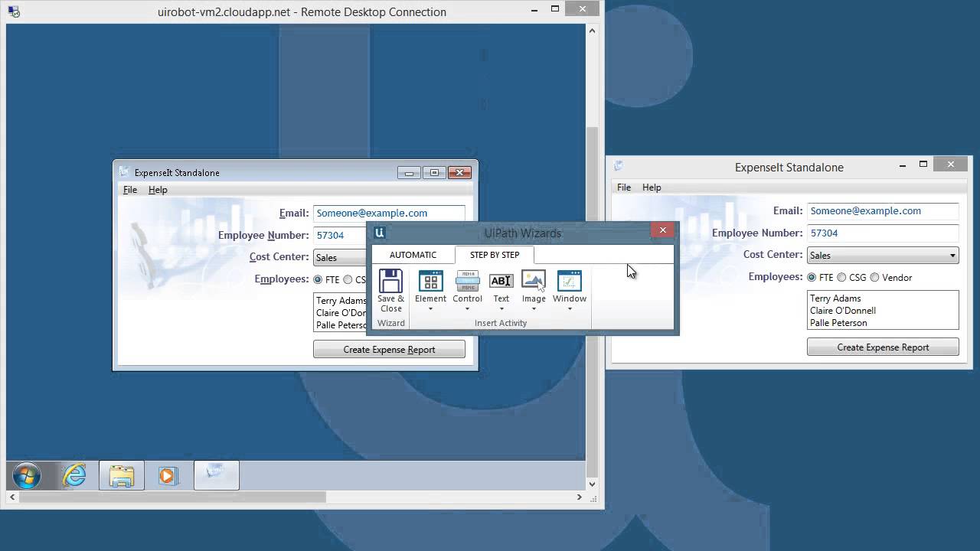Click the app icon in the remote ExpenseIt title bar

coord(124,172)
